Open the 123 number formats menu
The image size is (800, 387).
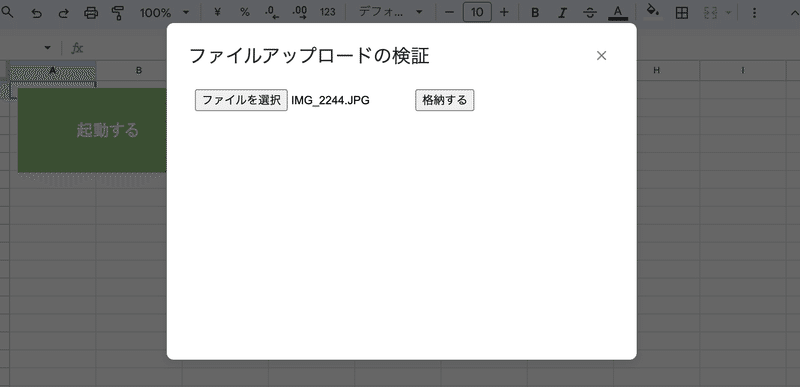tap(328, 12)
